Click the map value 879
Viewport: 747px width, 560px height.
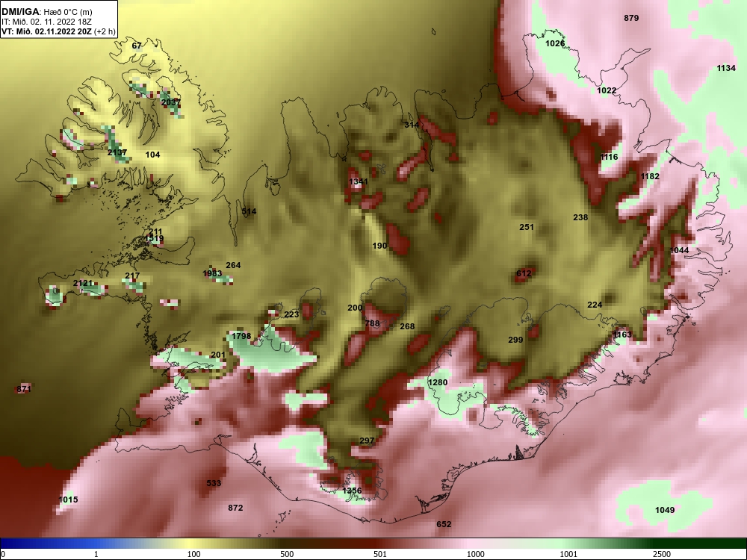tap(631, 18)
